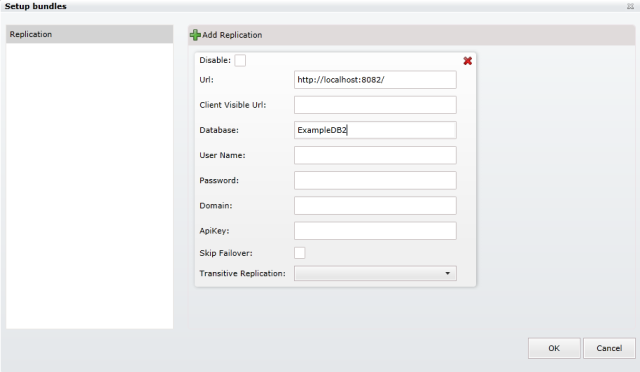Open the Transitive Replication dropdown
Viewport: 640px width, 372px height.
tap(375, 273)
